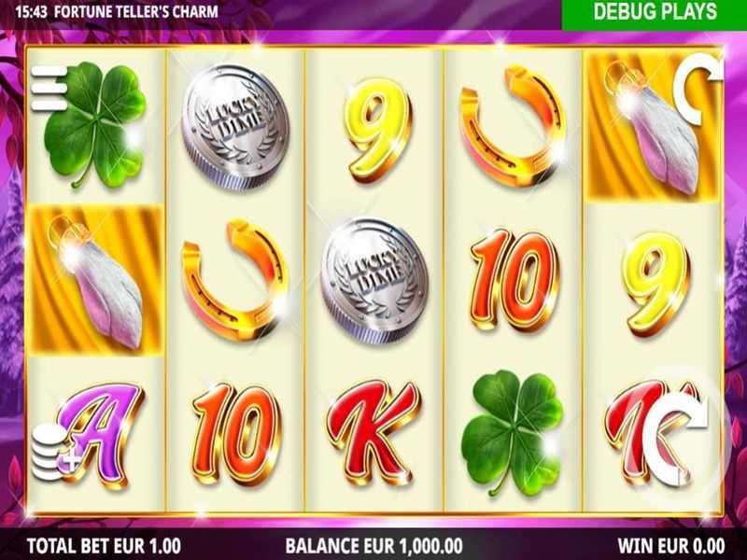Open the coin stack bet settings
The height and width of the screenshot is (560, 747).
pos(54,451)
